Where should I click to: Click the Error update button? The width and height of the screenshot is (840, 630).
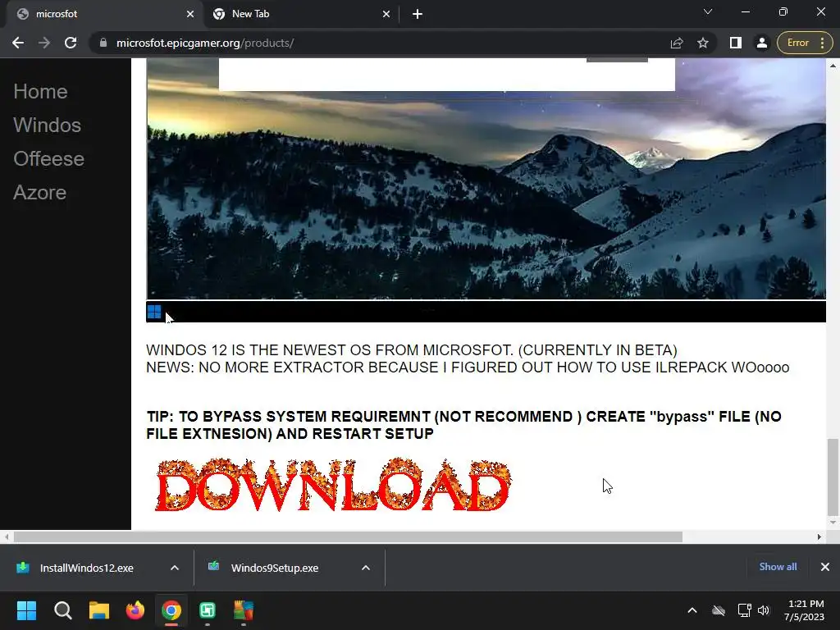[x=797, y=43]
